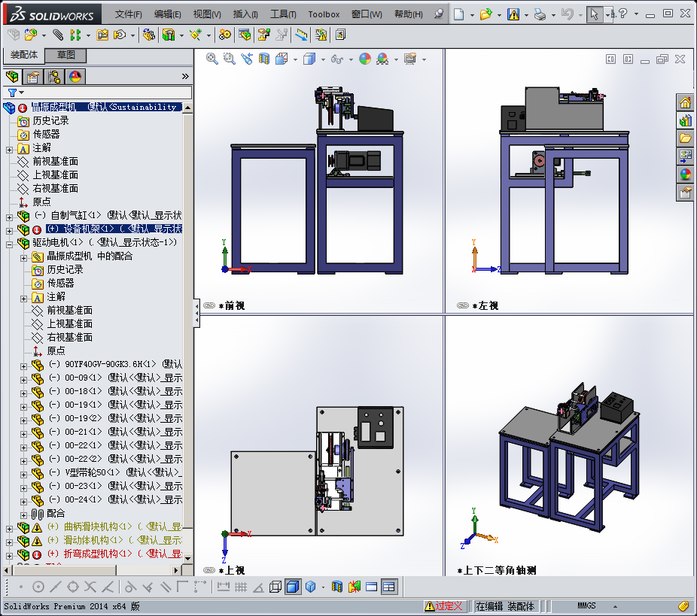Open the 文件(F) menu
This screenshot has height=616, width=697.
129,14
